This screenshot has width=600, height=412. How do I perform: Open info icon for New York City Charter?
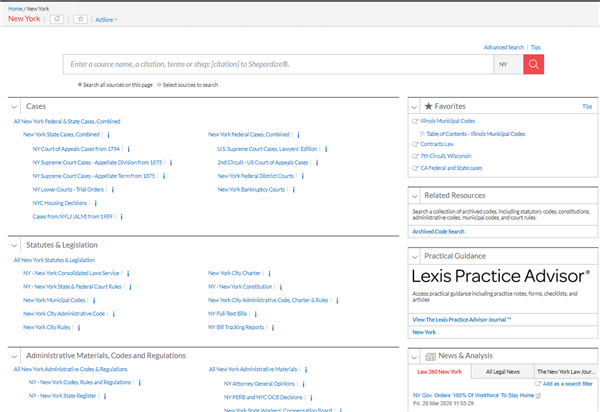coord(269,274)
